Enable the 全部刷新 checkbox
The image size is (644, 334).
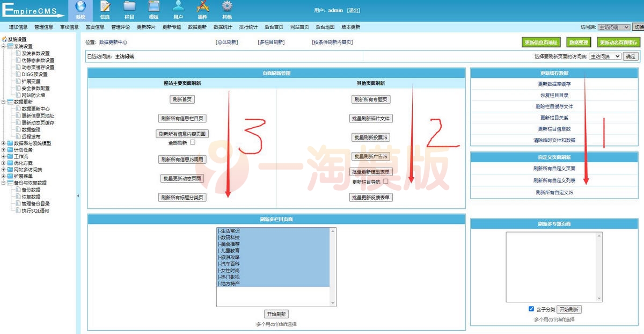pos(192,143)
